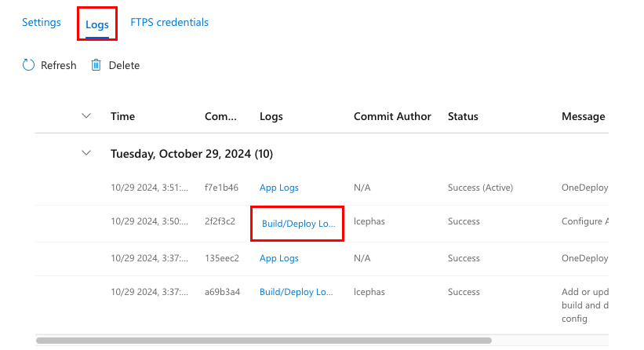Image resolution: width=644 pixels, height=350 pixels.
Task: Open App Logs for commit f7e1b46
Action: coord(279,188)
